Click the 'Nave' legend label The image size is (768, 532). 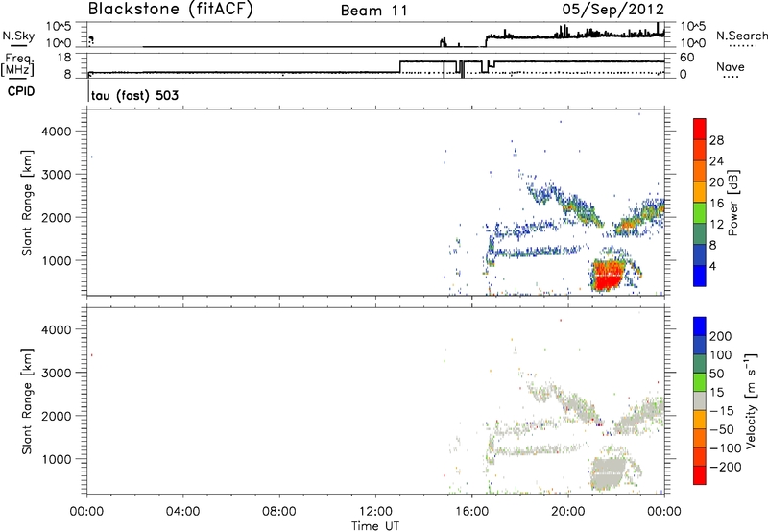pyautogui.click(x=731, y=66)
